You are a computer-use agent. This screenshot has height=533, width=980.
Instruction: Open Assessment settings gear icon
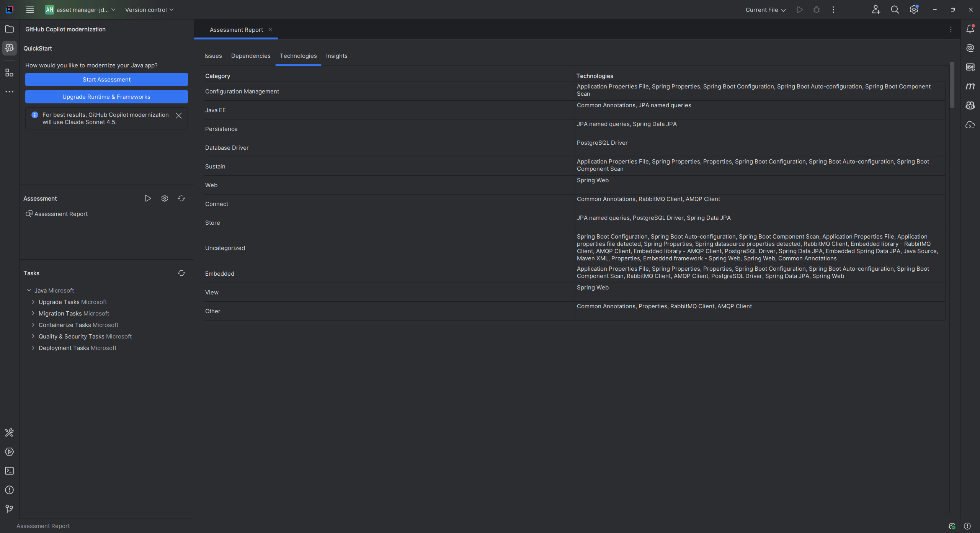point(165,198)
